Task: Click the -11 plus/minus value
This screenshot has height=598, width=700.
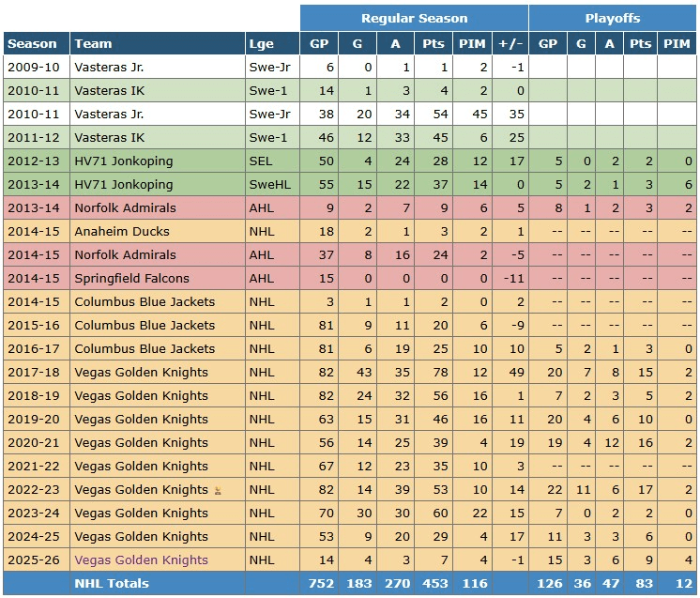Action: [x=510, y=278]
